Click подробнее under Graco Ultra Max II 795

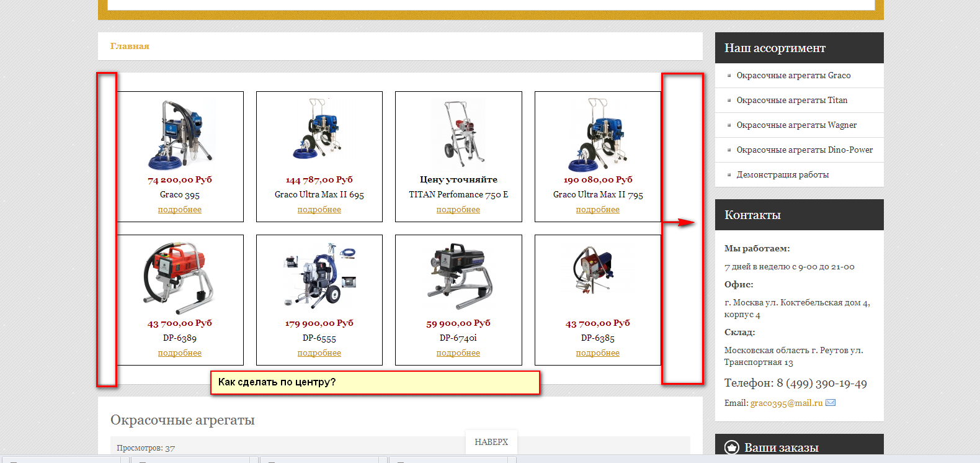tap(598, 210)
